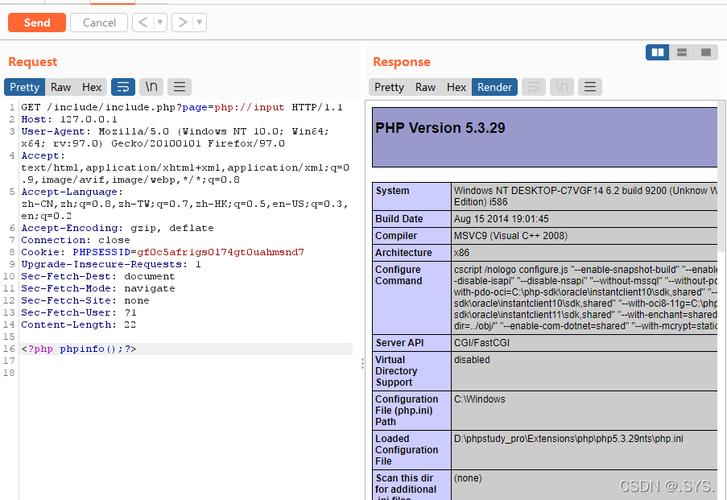727x500 pixels.
Task: Click the Configure Command label
Action: point(399,275)
